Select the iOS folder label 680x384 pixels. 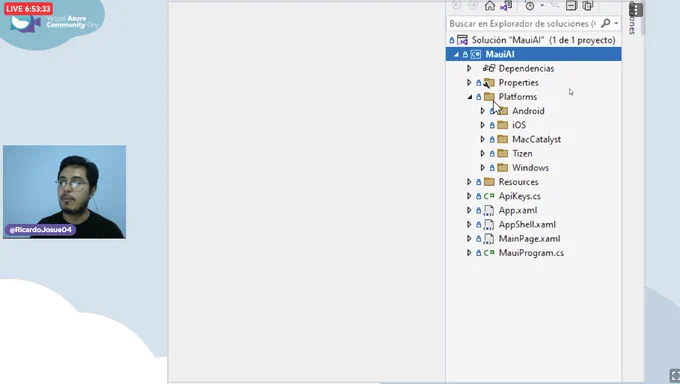[x=519, y=125]
